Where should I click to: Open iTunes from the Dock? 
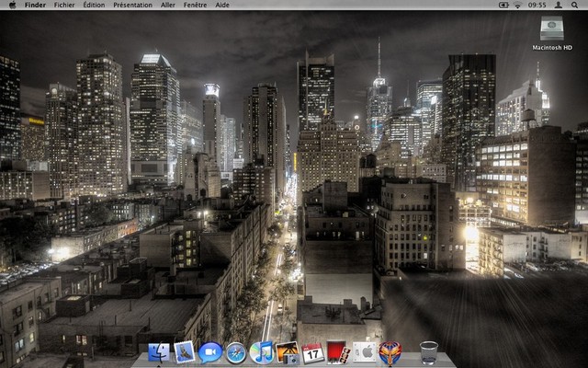click(261, 353)
